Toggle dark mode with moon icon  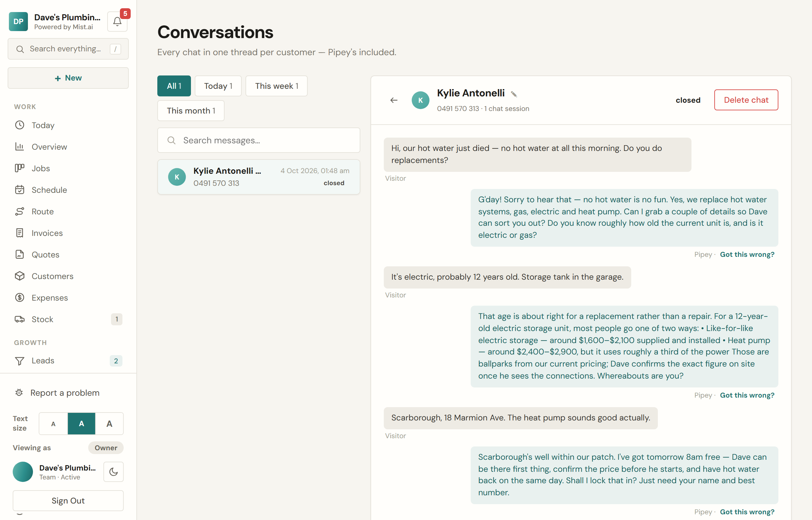(114, 472)
